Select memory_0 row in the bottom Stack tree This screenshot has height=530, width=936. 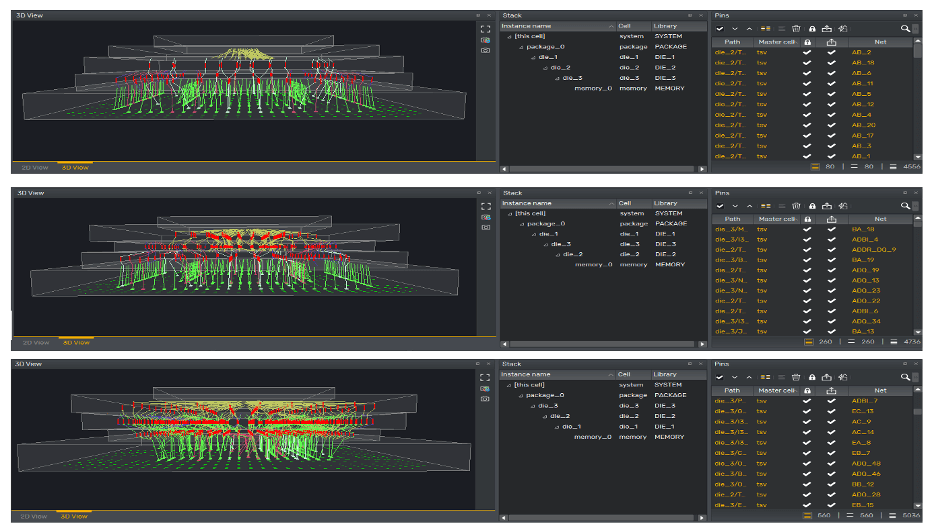click(592, 436)
